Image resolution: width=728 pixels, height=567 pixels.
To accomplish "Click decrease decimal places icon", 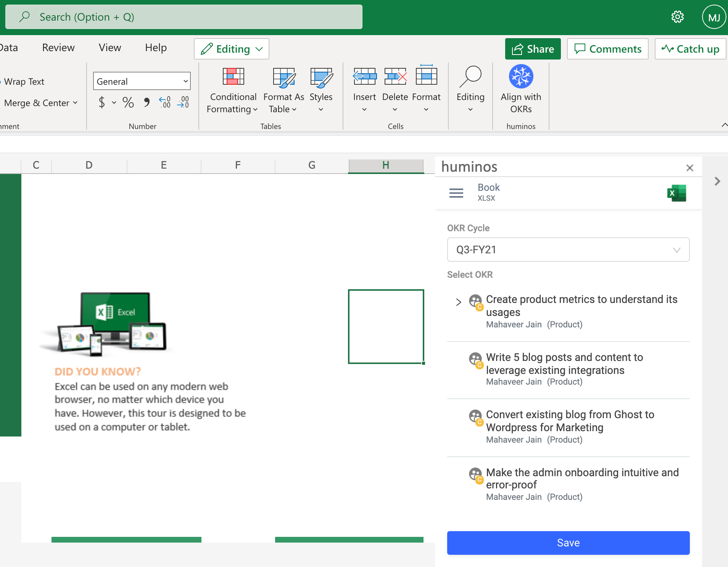I will [x=183, y=102].
